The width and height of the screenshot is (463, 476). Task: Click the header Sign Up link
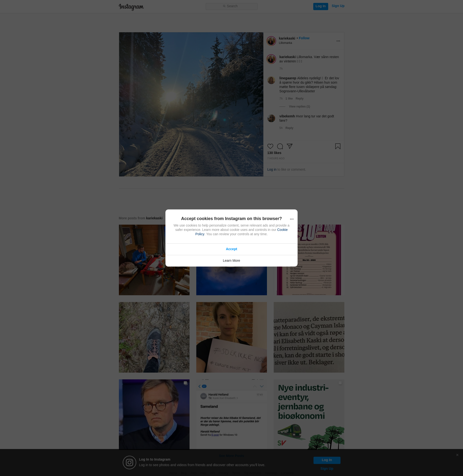[x=338, y=6]
